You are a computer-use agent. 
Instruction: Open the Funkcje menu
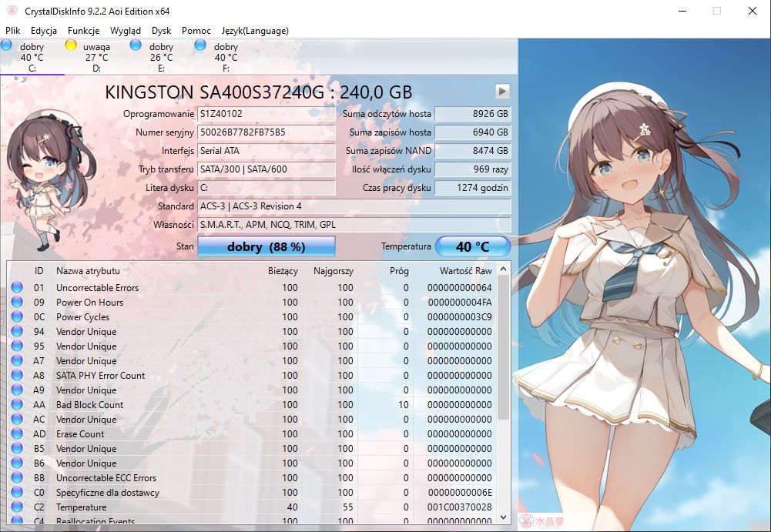click(84, 31)
